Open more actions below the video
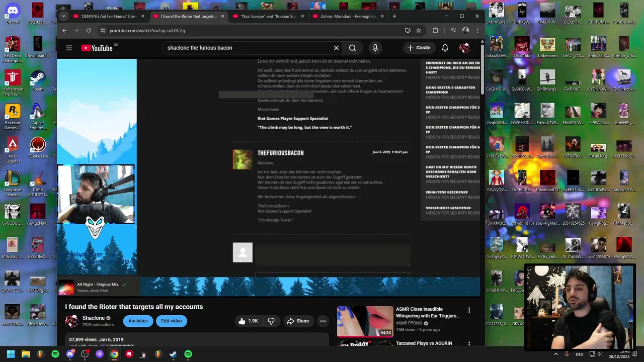 (323, 321)
